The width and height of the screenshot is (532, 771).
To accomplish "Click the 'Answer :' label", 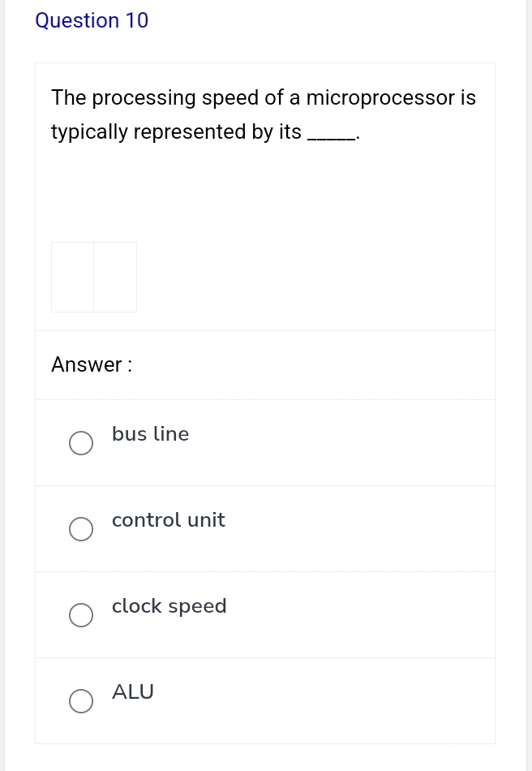I will (x=91, y=364).
